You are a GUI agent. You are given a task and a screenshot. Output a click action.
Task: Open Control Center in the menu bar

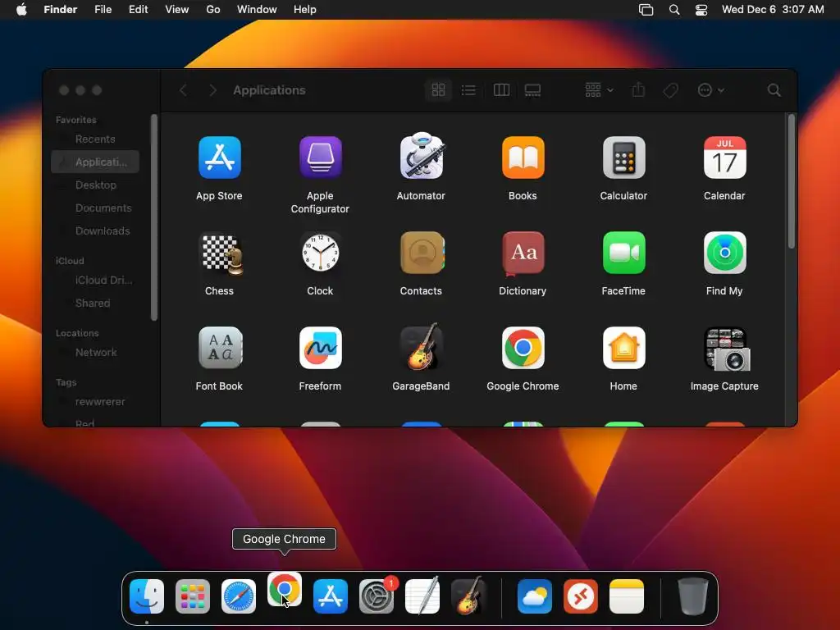(x=701, y=10)
